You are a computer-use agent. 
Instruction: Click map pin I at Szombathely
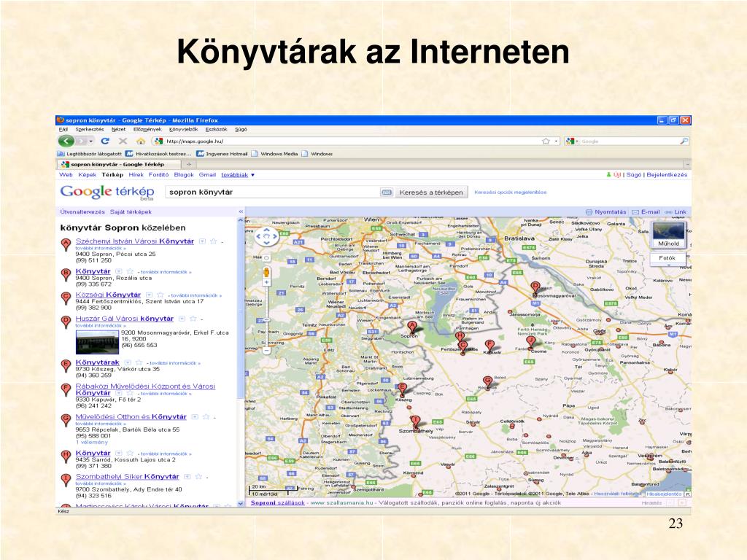point(415,422)
